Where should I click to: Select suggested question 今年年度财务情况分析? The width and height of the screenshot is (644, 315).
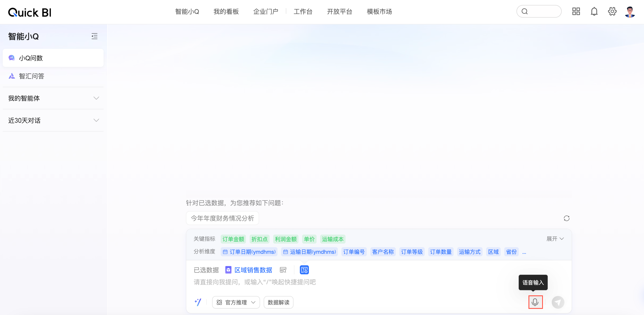(x=222, y=218)
